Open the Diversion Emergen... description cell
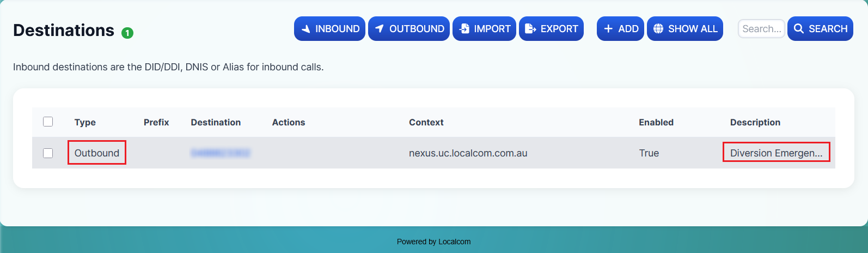The image size is (868, 253). click(776, 153)
